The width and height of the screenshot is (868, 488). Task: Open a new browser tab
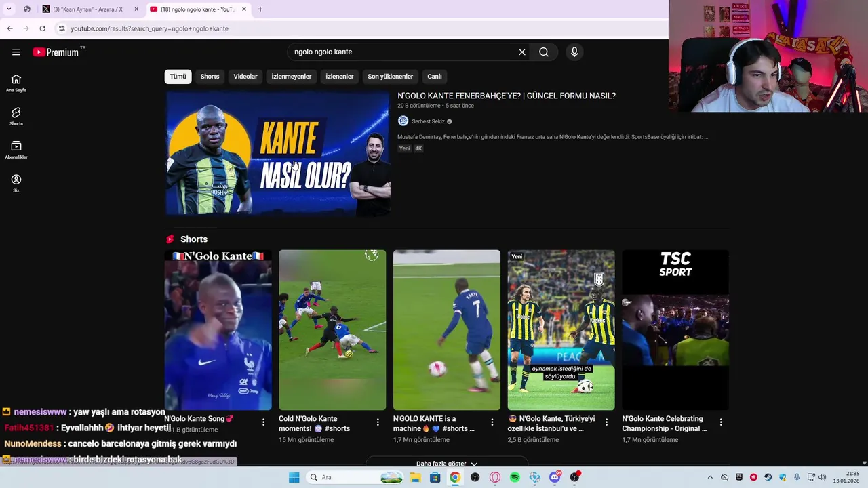[260, 9]
